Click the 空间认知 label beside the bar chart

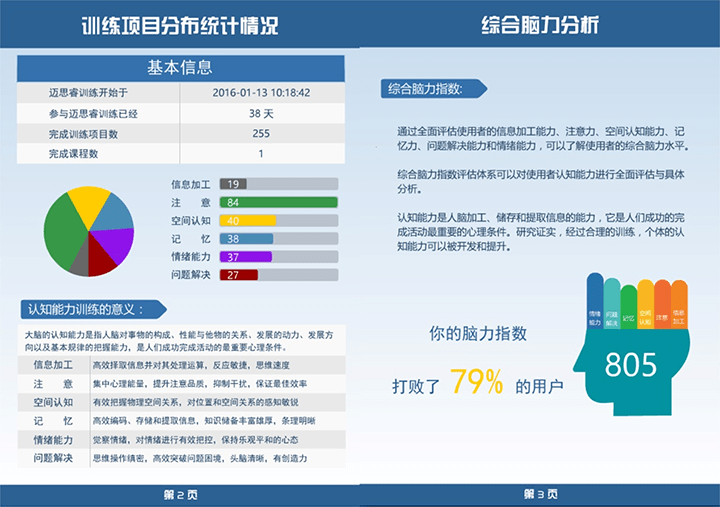[191, 220]
